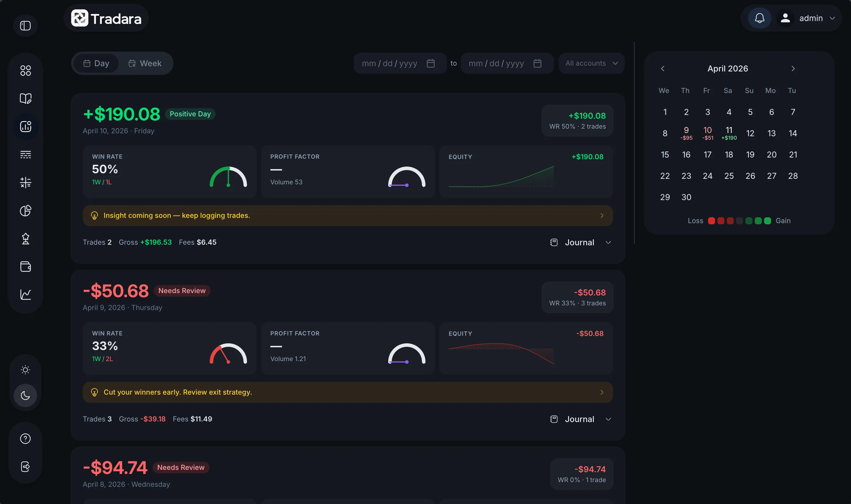This screenshot has height=504, width=851.
Task: Open the journal book icon in sidebar
Action: (x=25, y=99)
